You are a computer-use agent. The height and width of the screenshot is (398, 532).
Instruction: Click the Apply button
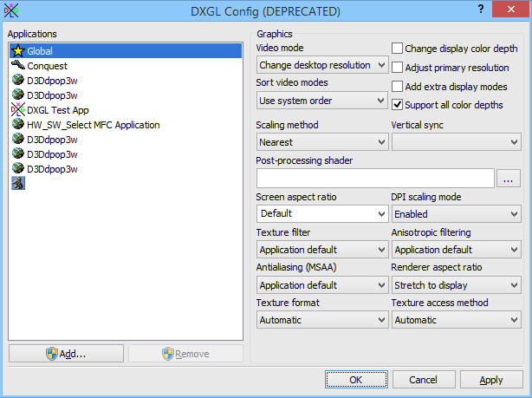click(491, 379)
